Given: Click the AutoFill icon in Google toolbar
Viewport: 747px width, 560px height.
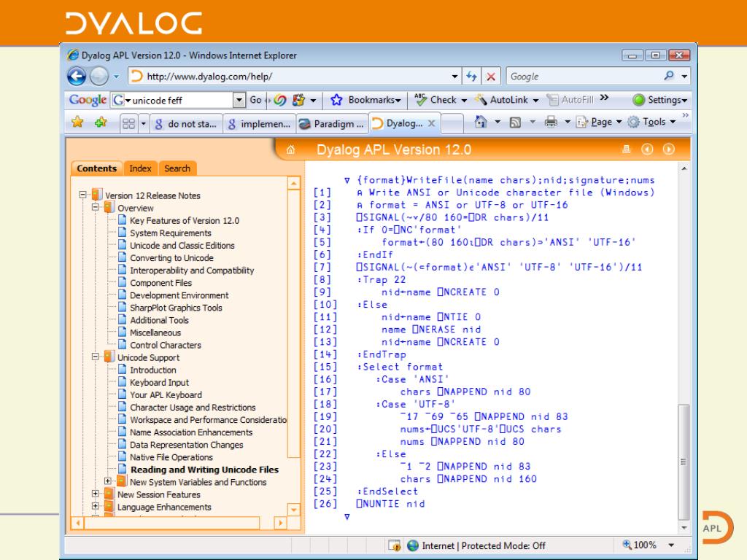Looking at the screenshot, I should click(553, 100).
